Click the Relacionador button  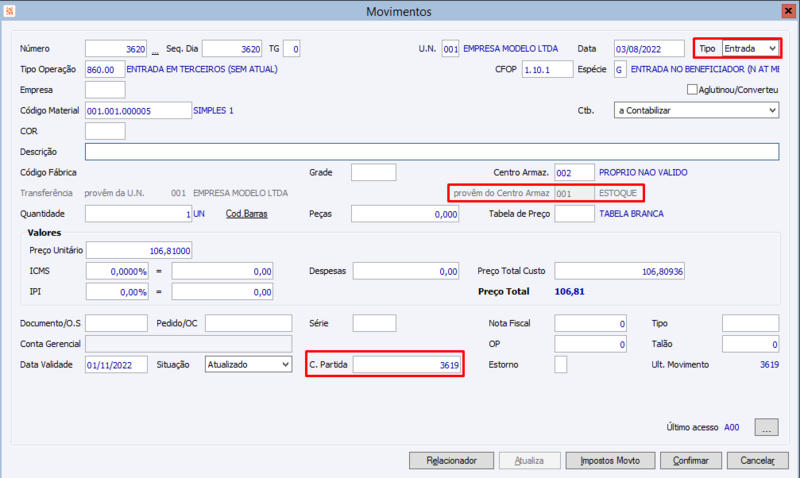coord(451,461)
